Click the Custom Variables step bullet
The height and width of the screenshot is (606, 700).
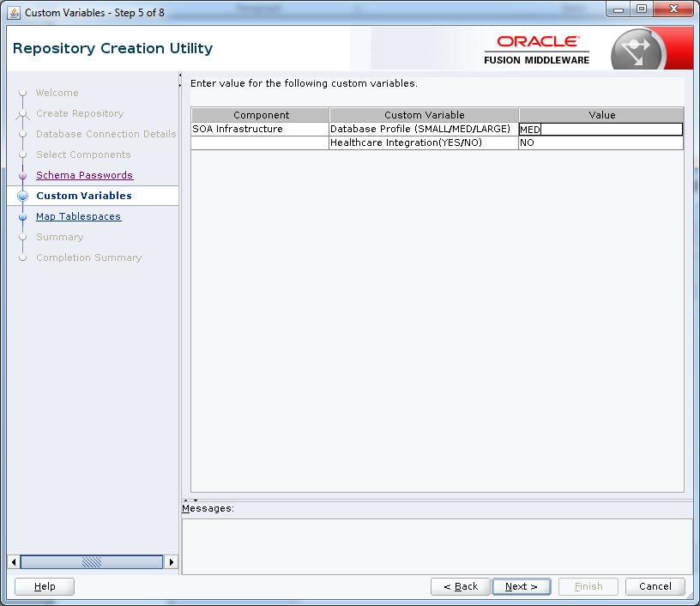[23, 196]
